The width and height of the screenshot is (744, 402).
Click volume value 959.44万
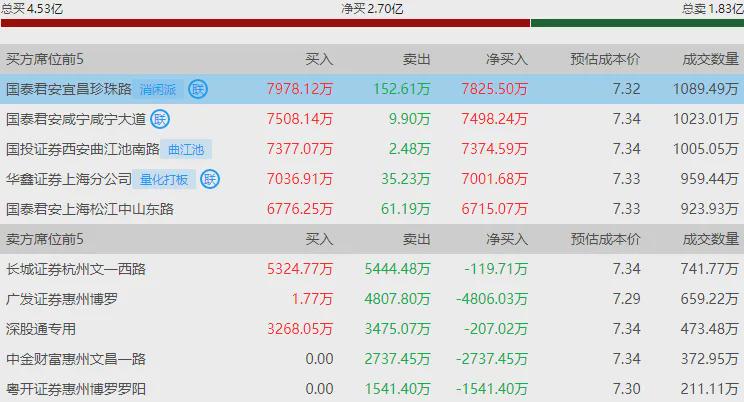pos(709,179)
